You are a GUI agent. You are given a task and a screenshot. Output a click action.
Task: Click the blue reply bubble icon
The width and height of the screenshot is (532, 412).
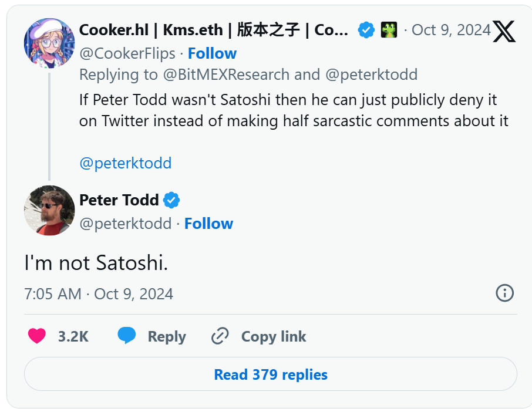[x=126, y=336]
